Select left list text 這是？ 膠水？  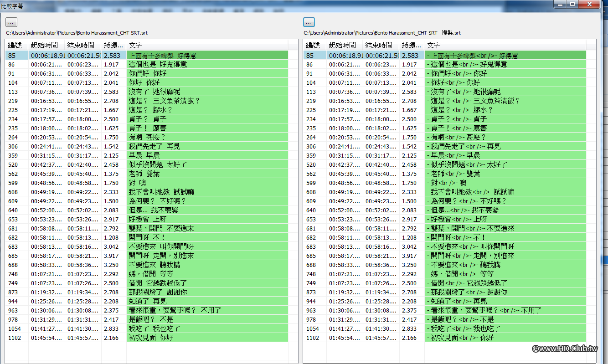click(150, 110)
